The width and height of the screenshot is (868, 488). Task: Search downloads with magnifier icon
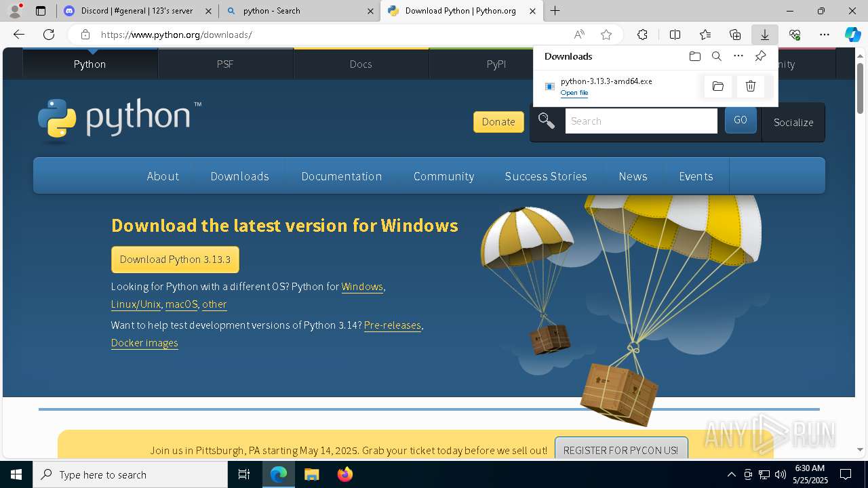pos(717,56)
